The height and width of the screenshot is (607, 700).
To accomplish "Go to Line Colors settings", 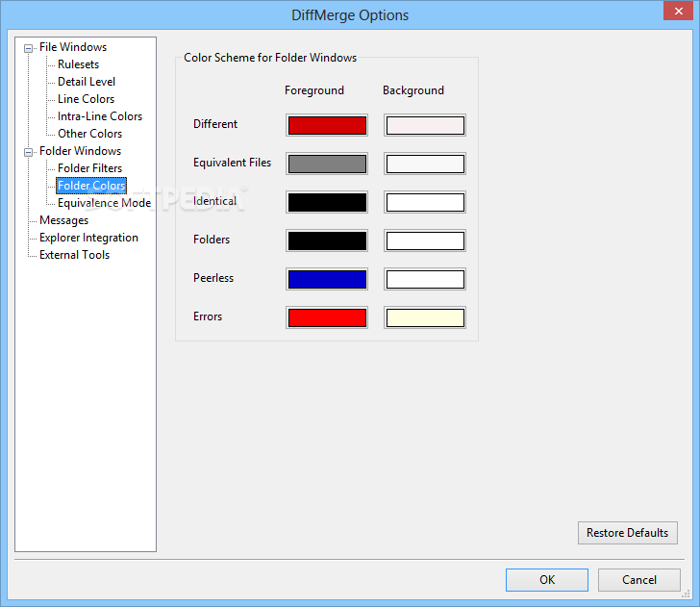I will [x=87, y=99].
